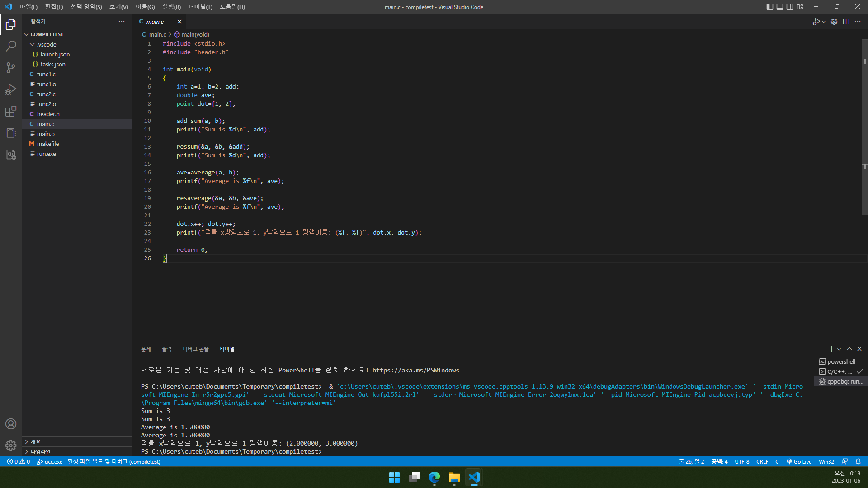Select the powershell terminal entry
Image resolution: width=868 pixels, height=488 pixels.
(840, 361)
